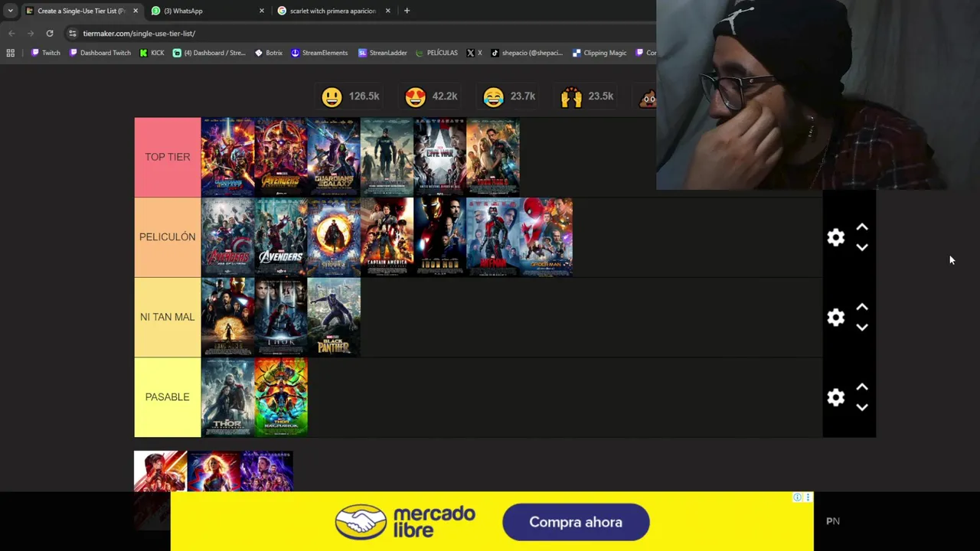
Task: Select Thor The Dark World poster
Action: click(227, 397)
